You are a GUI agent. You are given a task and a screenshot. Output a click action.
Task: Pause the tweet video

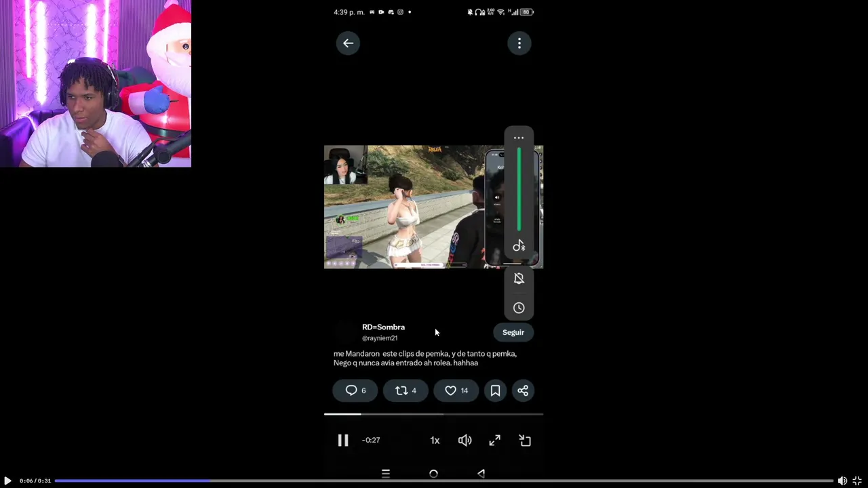[343, 441]
